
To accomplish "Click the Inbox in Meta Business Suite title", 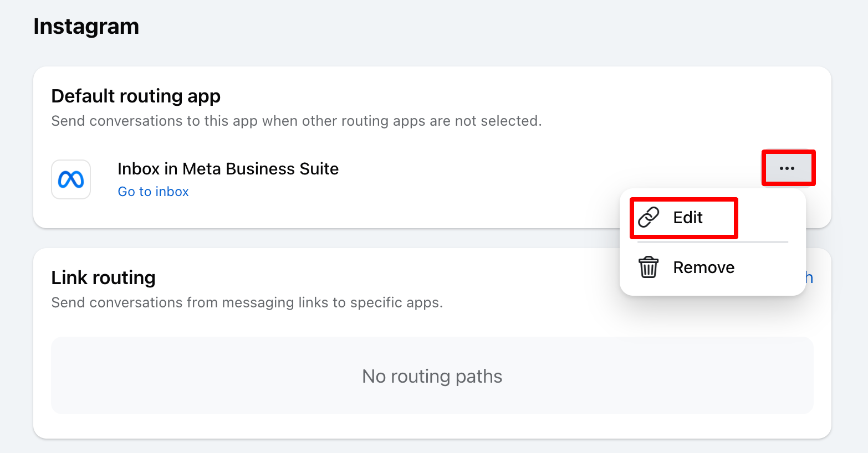I will coord(228,169).
